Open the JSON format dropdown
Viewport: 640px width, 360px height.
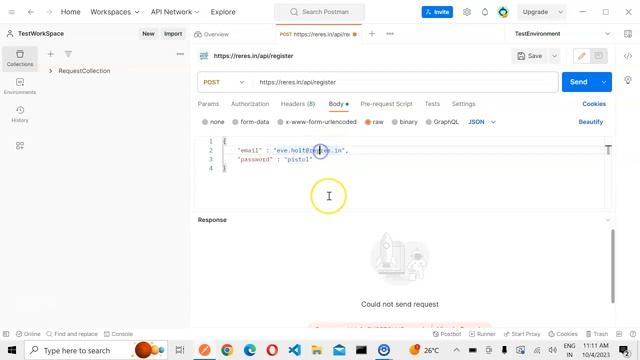(x=482, y=122)
